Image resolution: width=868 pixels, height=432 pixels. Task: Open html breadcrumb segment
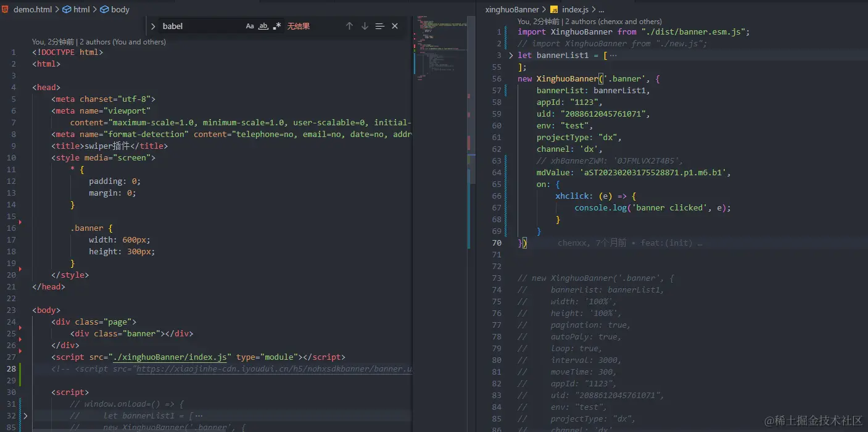[x=81, y=9]
